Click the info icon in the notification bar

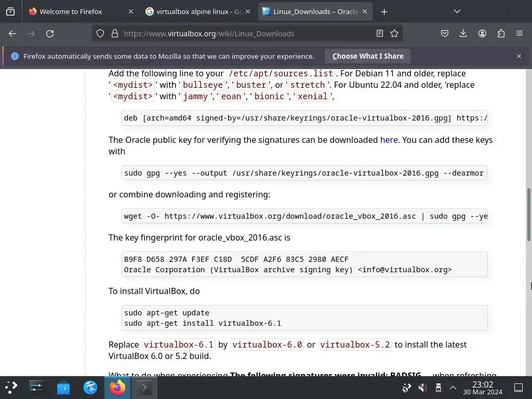tap(15, 56)
